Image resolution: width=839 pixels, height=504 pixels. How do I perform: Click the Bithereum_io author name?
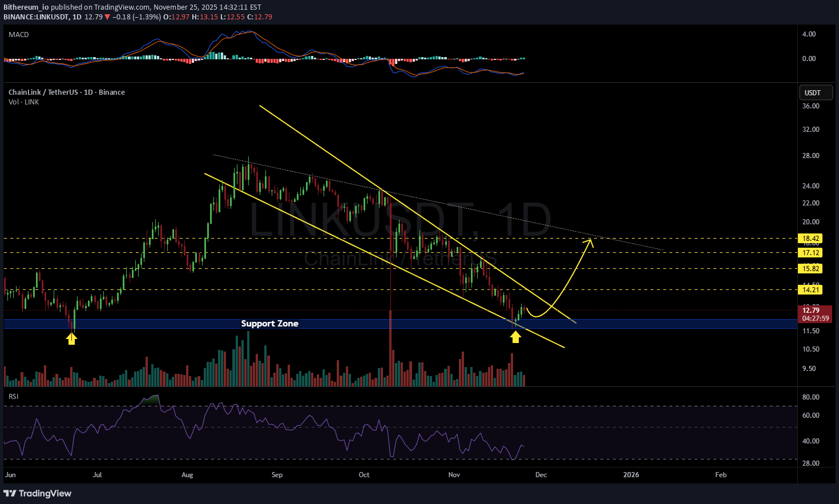[x=26, y=7]
